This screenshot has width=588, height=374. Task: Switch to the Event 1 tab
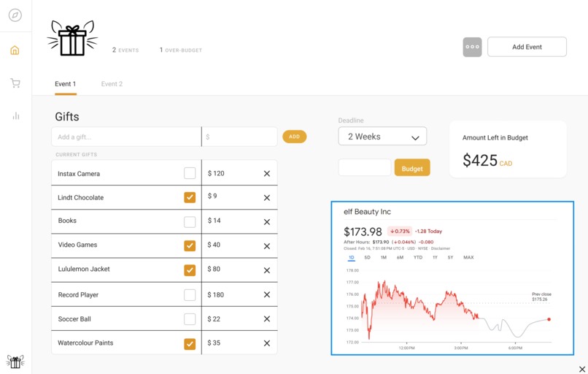(65, 84)
